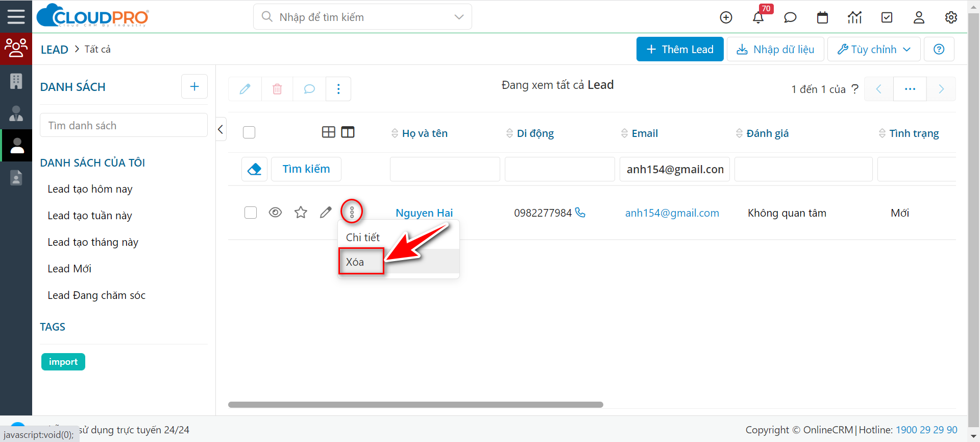980x442 pixels.
Task: Open the toolbar more actions dots
Action: tap(338, 89)
